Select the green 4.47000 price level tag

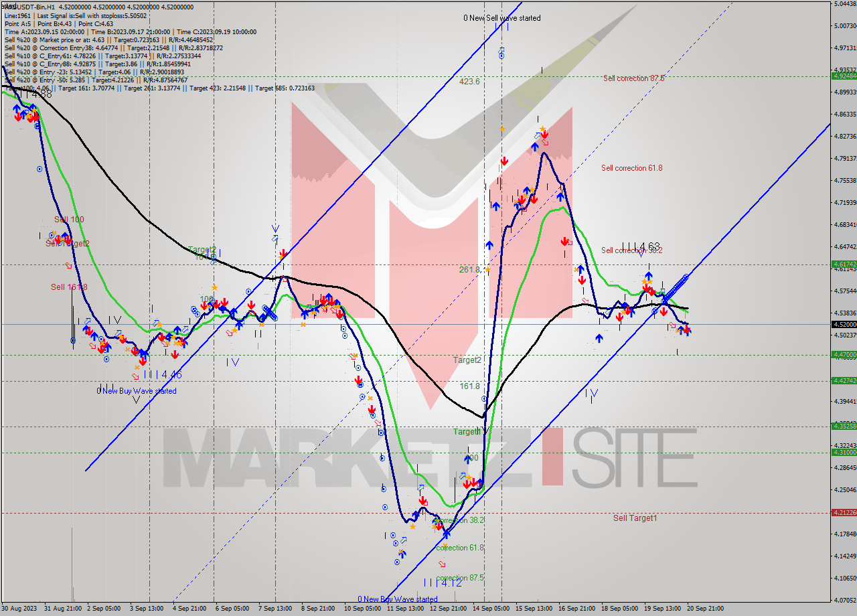pos(844,355)
